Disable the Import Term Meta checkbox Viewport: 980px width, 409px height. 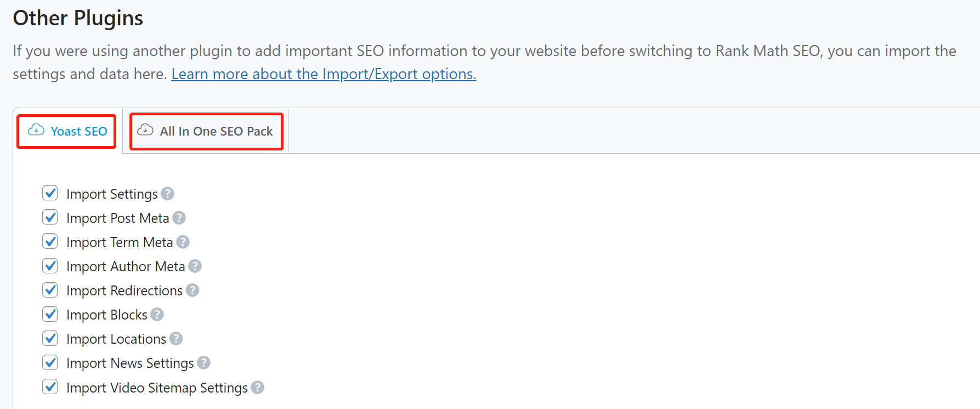[x=50, y=242]
